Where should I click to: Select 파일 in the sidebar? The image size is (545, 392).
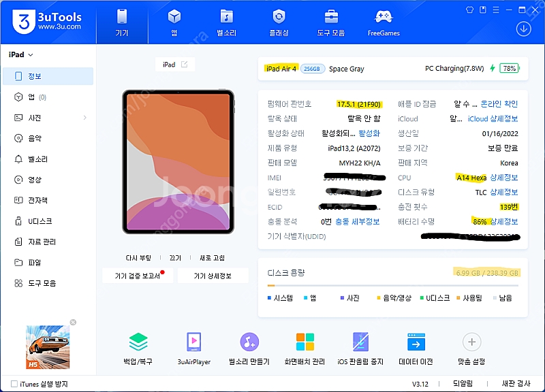coord(48,263)
